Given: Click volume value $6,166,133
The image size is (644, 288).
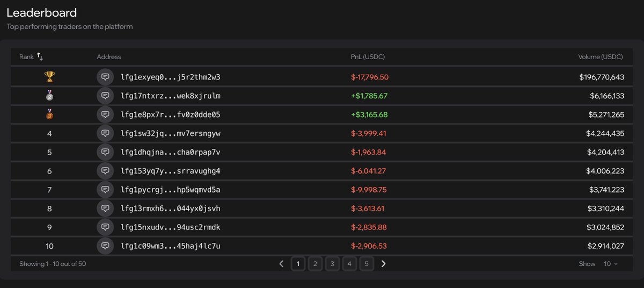Looking at the screenshot, I should pyautogui.click(x=607, y=96).
